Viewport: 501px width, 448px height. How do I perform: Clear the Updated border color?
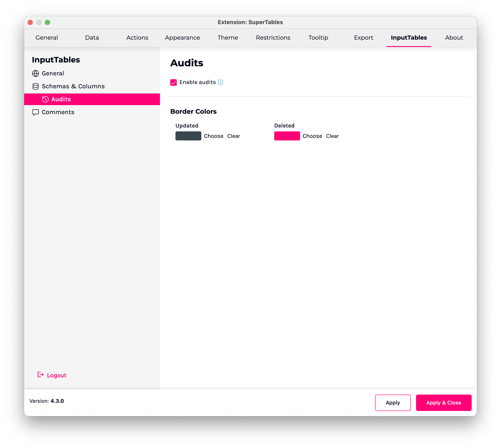pos(233,136)
